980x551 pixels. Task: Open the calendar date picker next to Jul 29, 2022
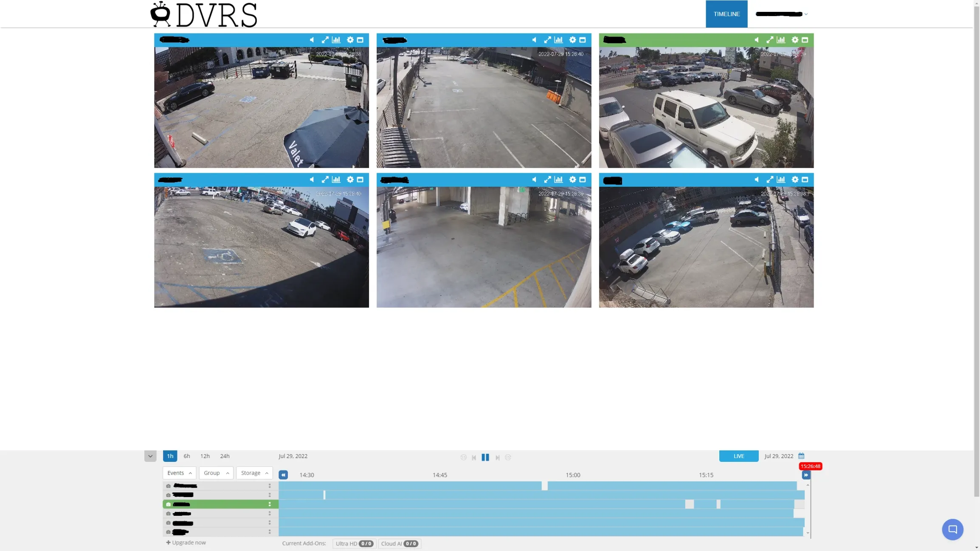point(801,455)
